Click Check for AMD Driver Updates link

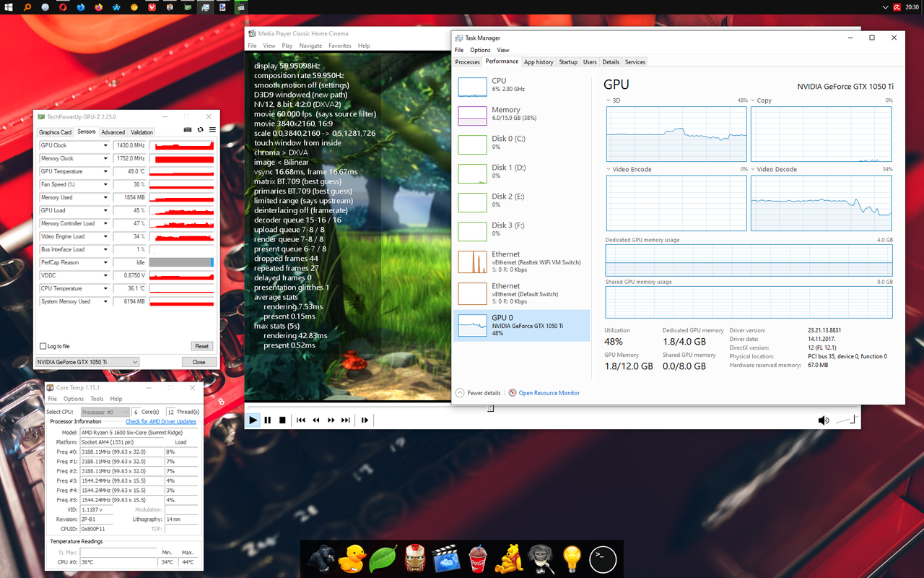point(161,421)
